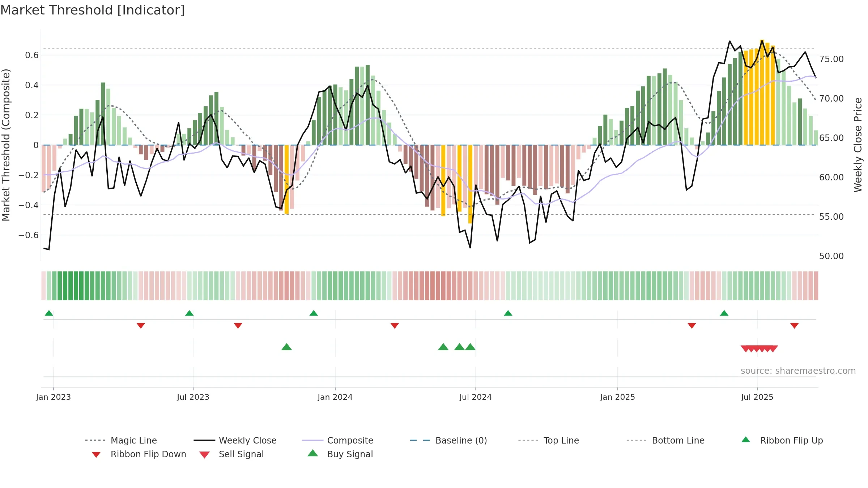Click the 75.00 price axis label
This screenshot has width=868, height=488.
pos(831,59)
